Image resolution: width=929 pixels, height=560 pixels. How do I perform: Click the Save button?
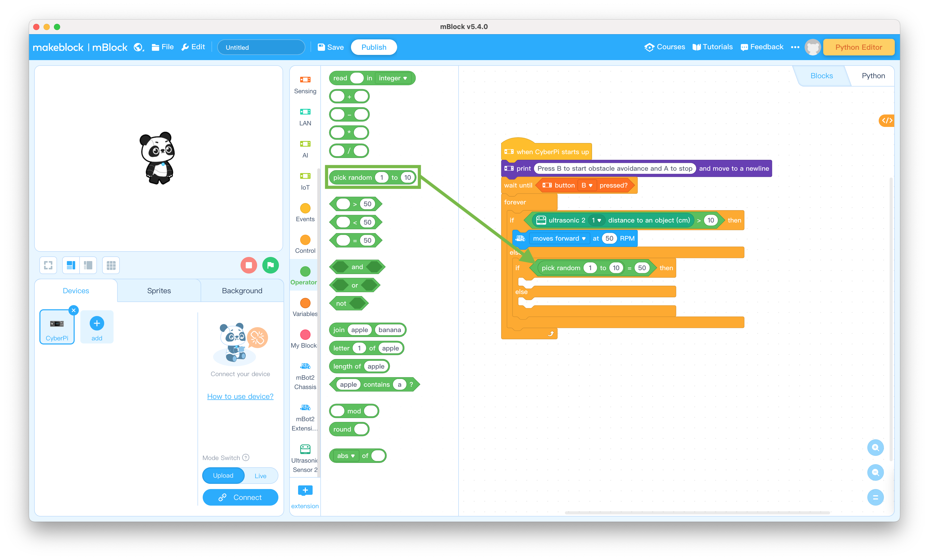click(331, 47)
